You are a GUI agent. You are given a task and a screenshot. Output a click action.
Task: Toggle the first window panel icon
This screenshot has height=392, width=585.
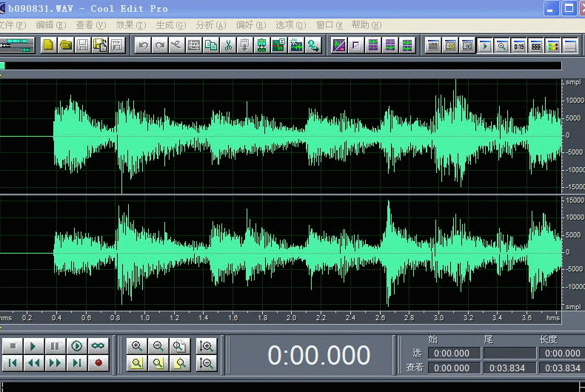[x=433, y=45]
